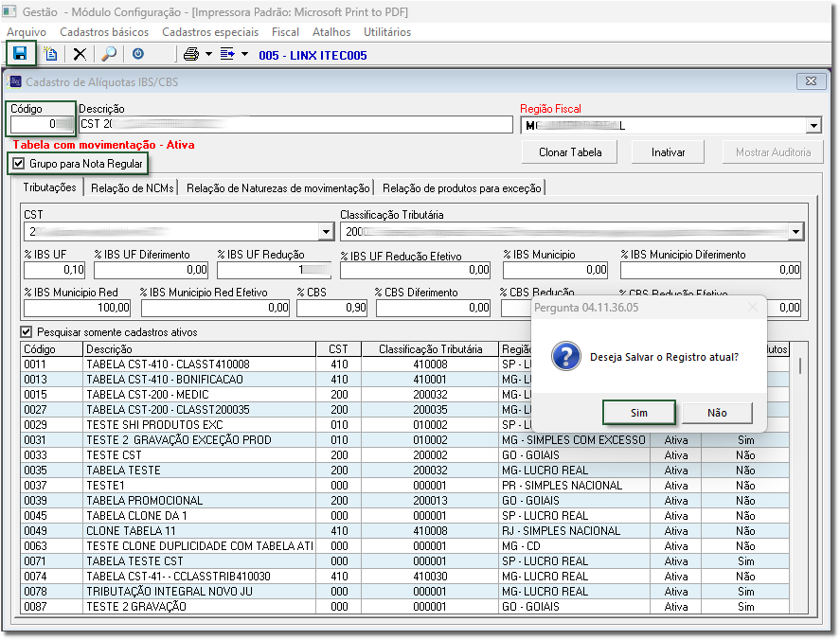Screen dimensions: 840x640
Task: Open search with the magnifying glass icon
Action: click(x=109, y=54)
